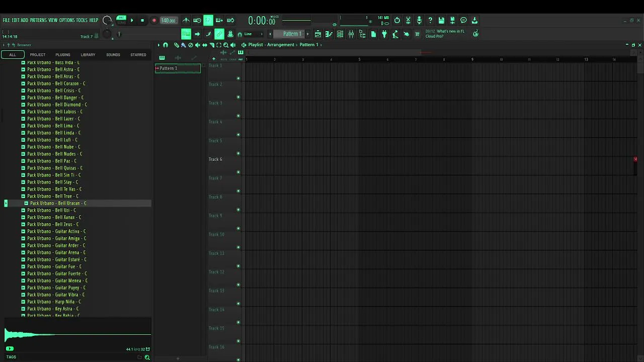Image resolution: width=644 pixels, height=362 pixels.
Task: Toggle Track 6 mute switch
Action: coord(238,172)
